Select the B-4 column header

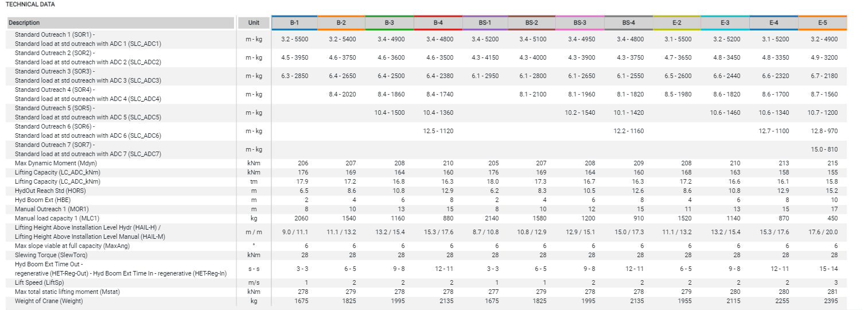[438, 23]
